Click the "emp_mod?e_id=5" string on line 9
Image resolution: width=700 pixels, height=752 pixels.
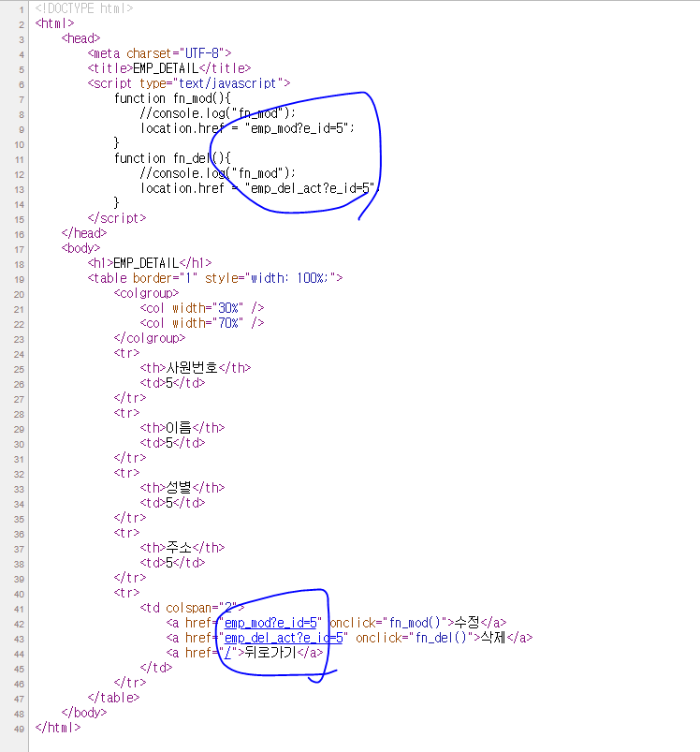point(297,128)
